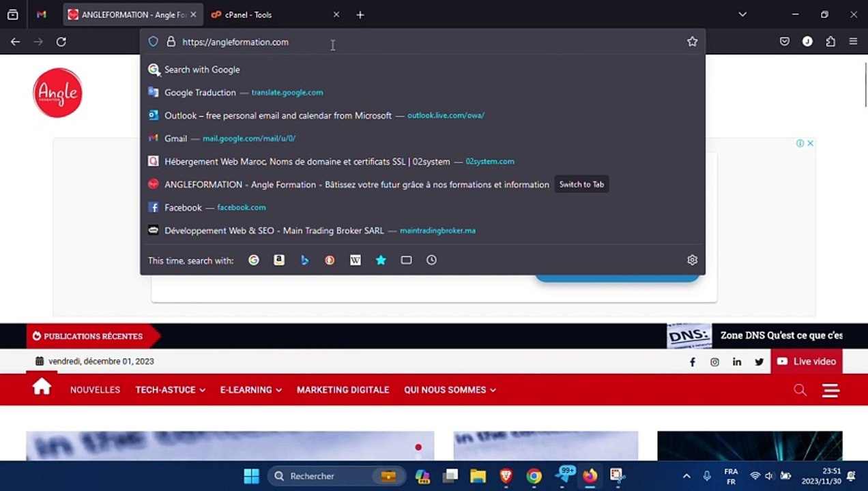Viewport: 868px width, 491px height.
Task: Open Firefox application menu
Action: click(853, 42)
